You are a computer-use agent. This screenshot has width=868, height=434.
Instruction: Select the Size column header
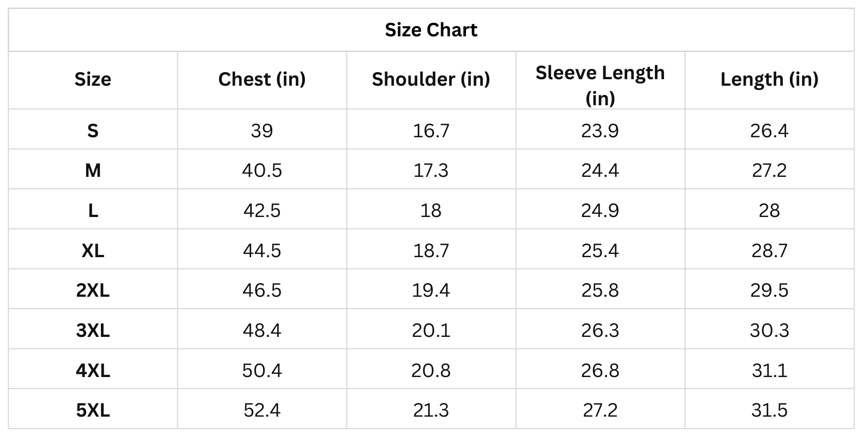[x=93, y=79]
